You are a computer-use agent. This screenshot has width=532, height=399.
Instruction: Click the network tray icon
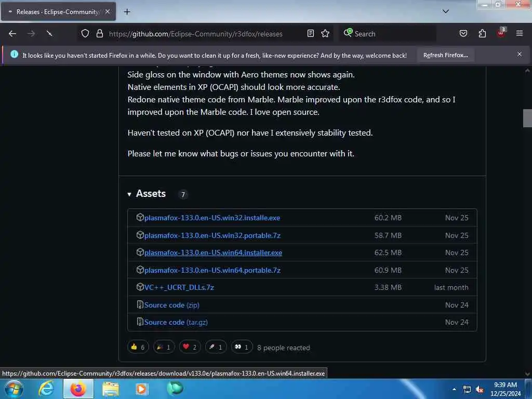(x=467, y=390)
